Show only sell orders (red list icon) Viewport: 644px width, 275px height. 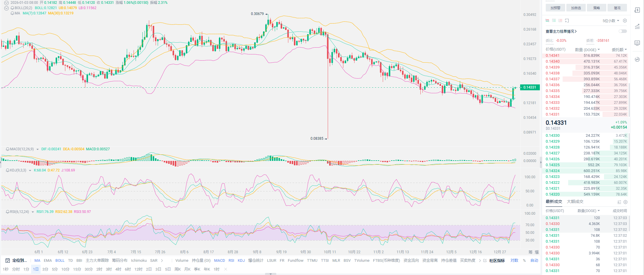pos(560,21)
